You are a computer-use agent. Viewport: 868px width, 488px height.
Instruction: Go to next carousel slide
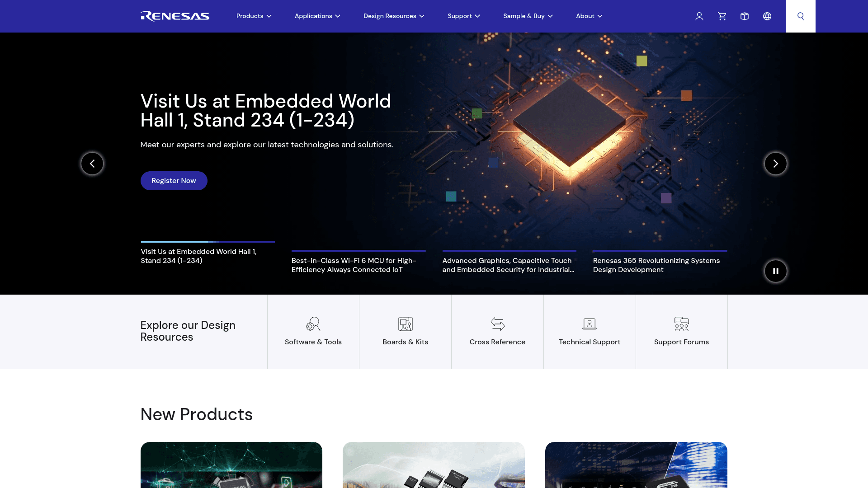pos(775,164)
